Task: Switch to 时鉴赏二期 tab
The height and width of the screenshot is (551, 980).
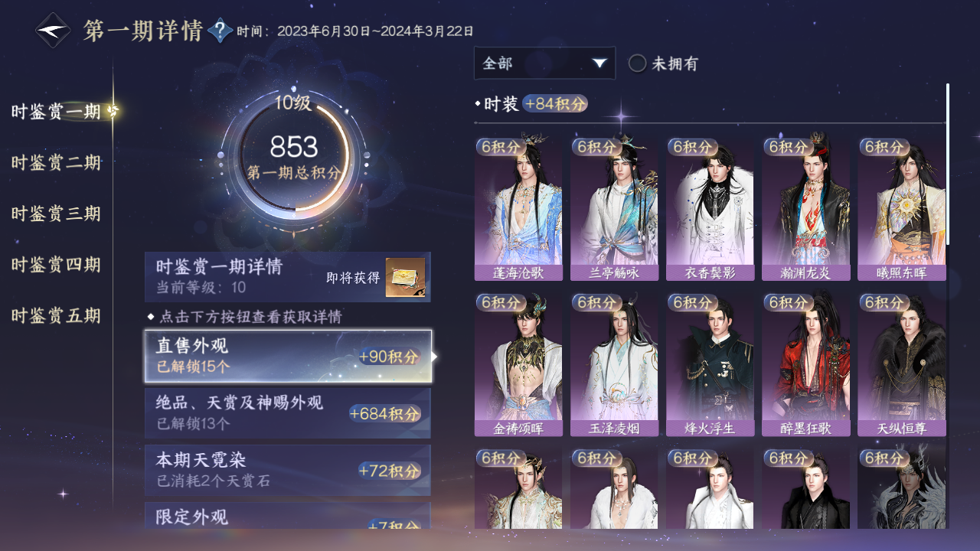Action: (56, 163)
